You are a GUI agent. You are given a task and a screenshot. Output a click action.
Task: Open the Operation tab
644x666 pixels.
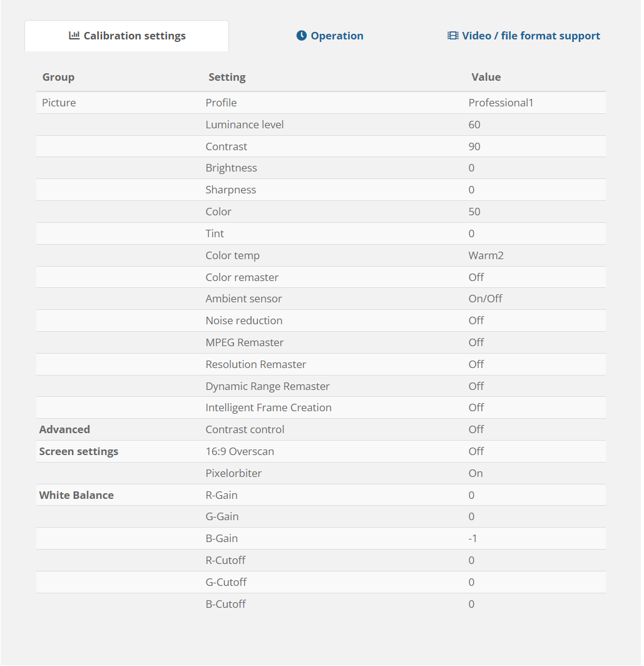(x=337, y=36)
